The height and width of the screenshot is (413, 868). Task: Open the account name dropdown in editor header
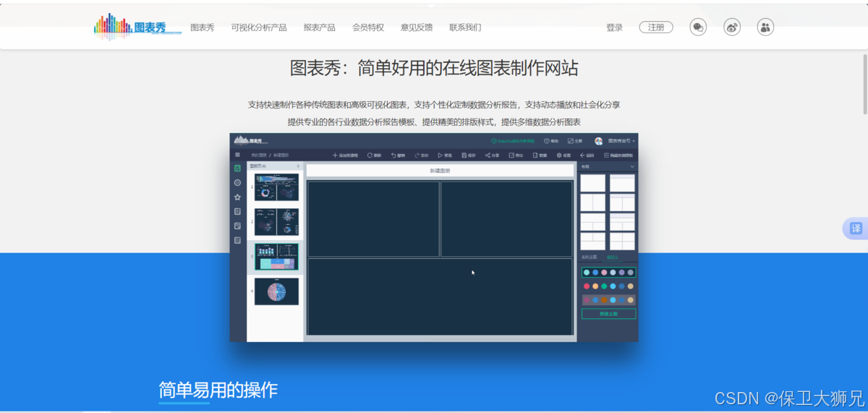(x=621, y=141)
